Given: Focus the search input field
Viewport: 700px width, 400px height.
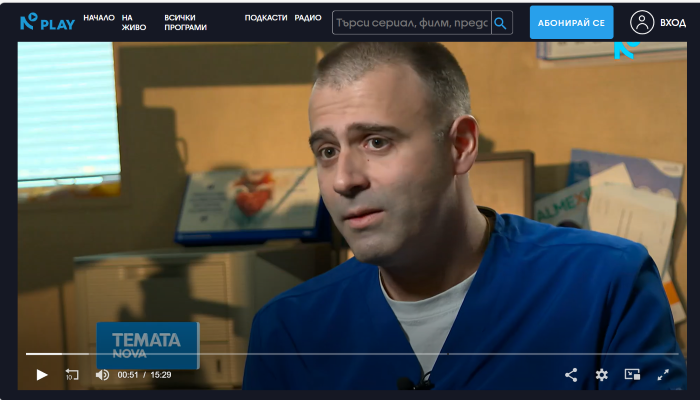Looking at the screenshot, I should [x=411, y=22].
